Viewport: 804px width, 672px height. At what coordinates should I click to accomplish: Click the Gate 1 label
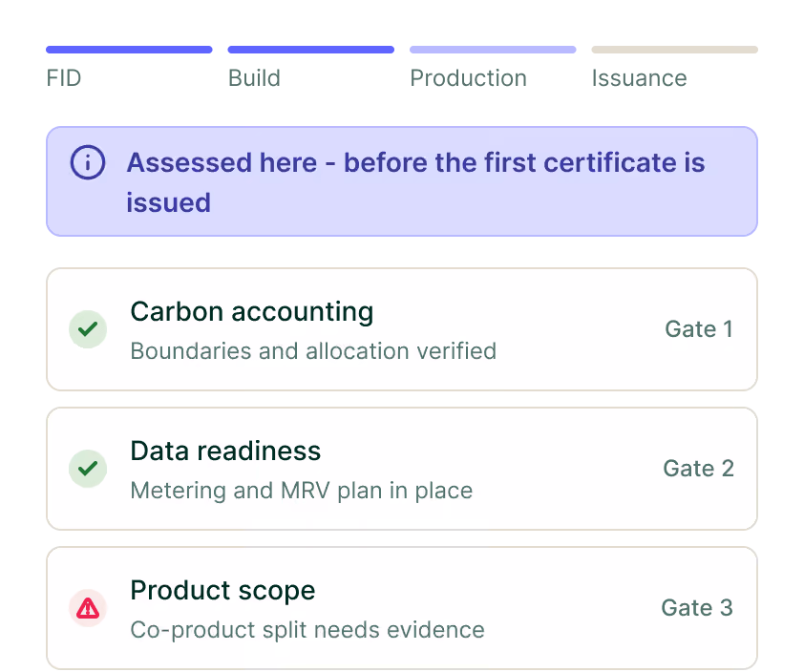pos(699,329)
